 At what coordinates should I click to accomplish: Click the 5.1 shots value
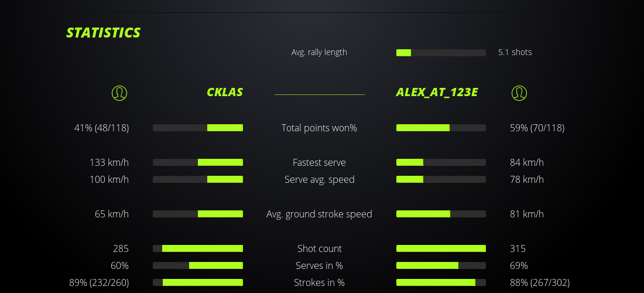[x=515, y=52]
